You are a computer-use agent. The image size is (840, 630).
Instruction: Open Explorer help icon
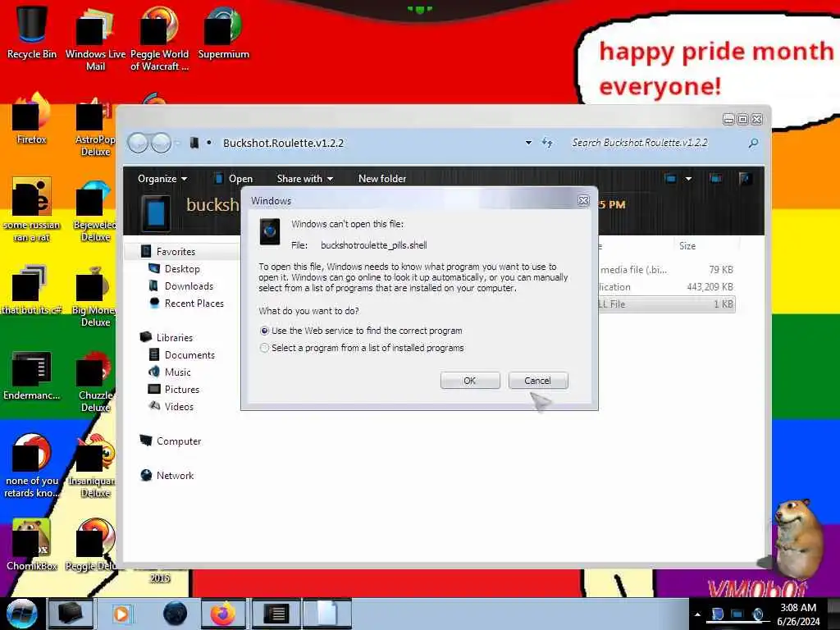(745, 178)
